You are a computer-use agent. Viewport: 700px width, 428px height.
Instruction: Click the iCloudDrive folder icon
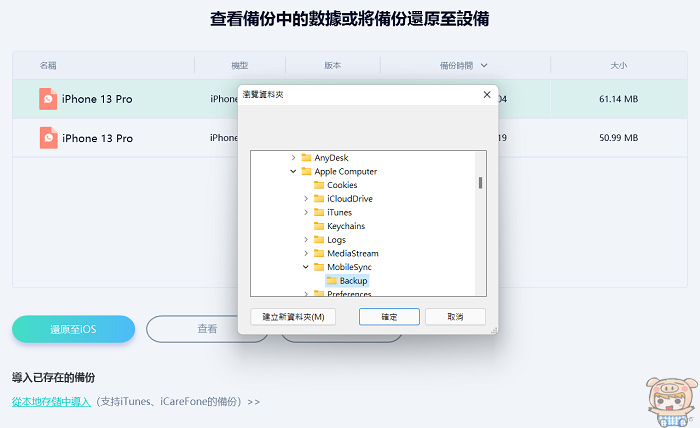(319, 199)
